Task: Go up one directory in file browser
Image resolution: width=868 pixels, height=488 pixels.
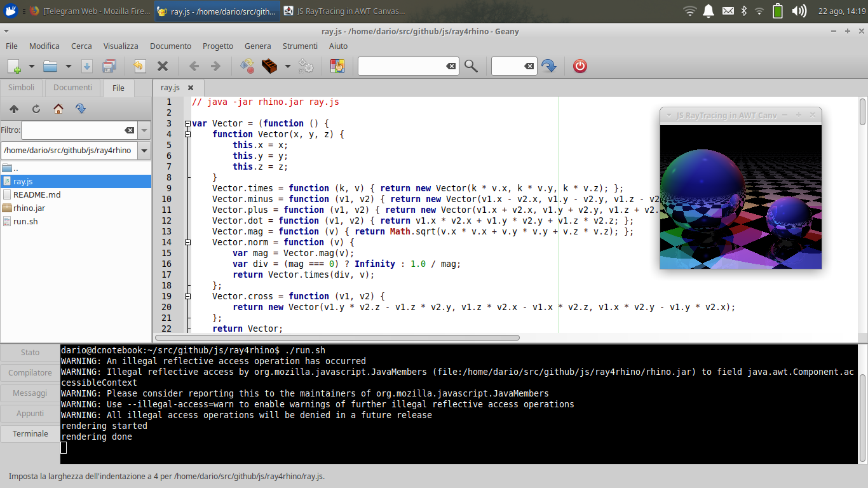Action: [x=14, y=109]
